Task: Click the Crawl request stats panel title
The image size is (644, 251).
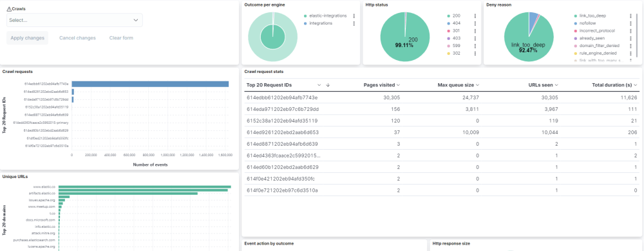Action: click(x=263, y=72)
